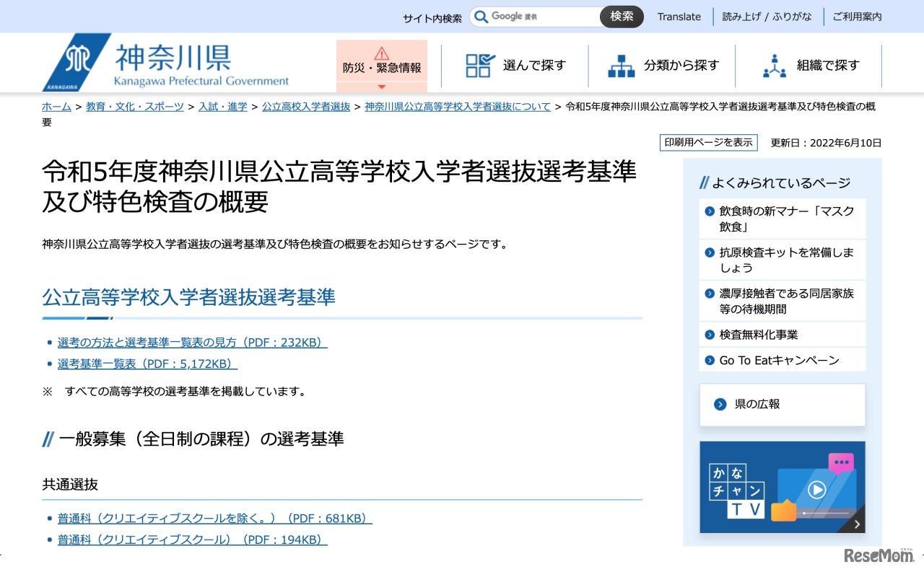Screen dimensions: 924x572
Task: Open 普通科（クリエイティブスクール）PDF link
Action: pyautogui.click(x=193, y=540)
